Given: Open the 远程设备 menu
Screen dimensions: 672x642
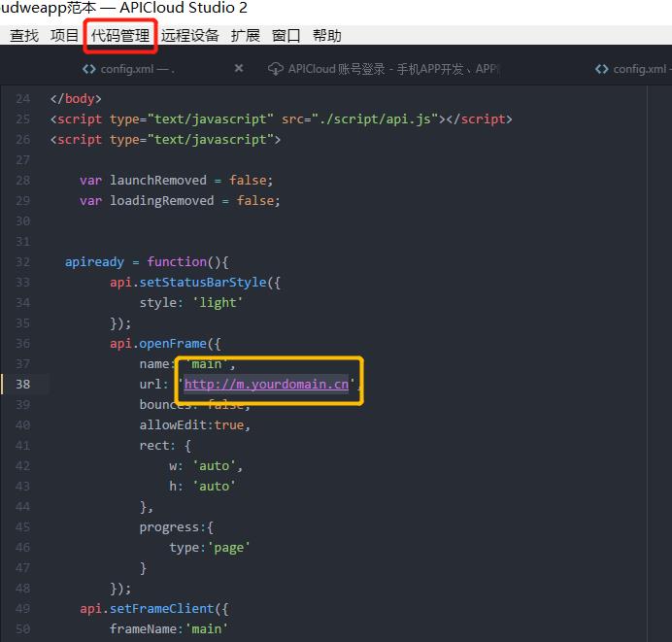Looking at the screenshot, I should [190, 36].
